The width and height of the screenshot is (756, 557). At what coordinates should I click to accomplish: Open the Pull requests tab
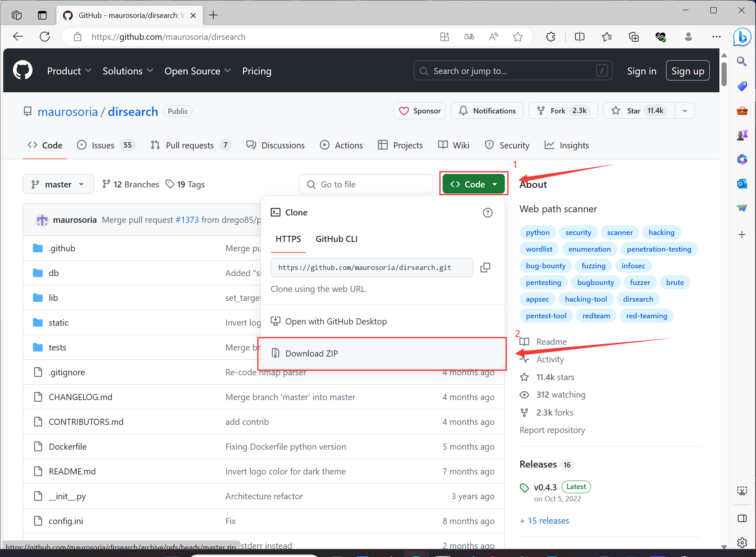pyautogui.click(x=191, y=145)
